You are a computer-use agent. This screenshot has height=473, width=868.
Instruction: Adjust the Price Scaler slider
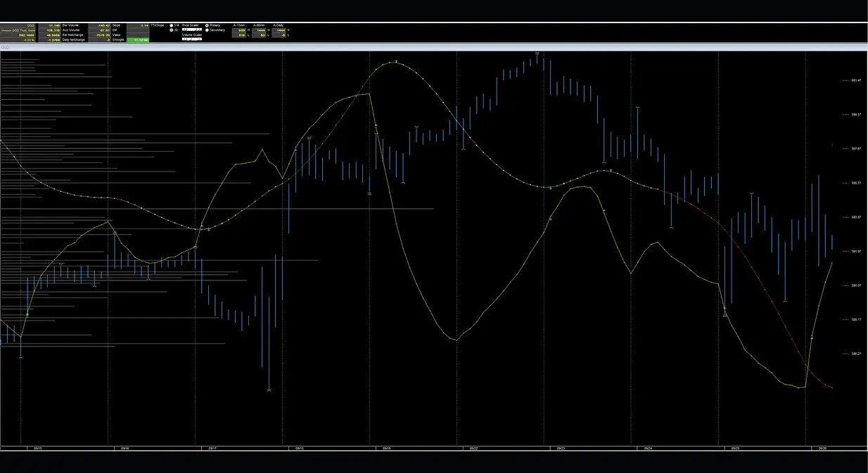tap(191, 30)
